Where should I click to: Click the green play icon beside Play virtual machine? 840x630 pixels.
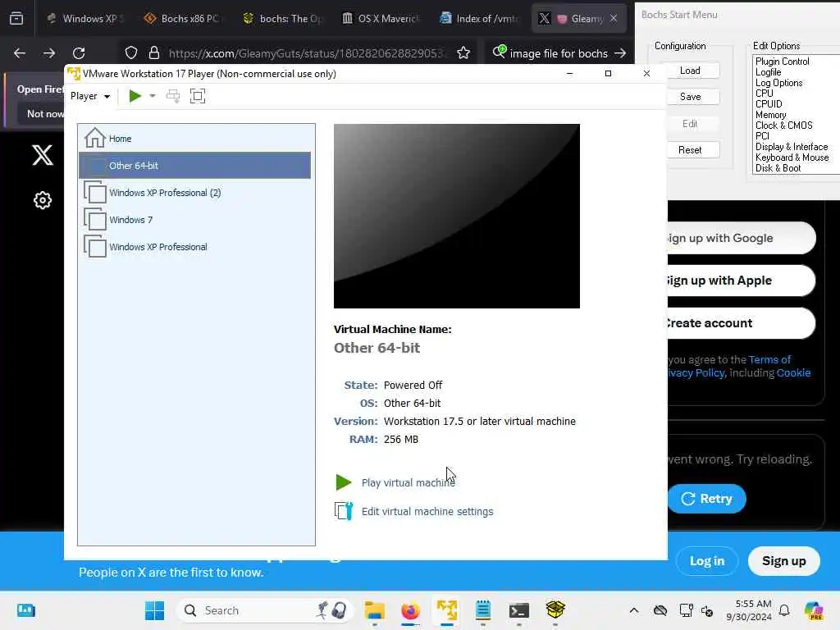click(344, 482)
